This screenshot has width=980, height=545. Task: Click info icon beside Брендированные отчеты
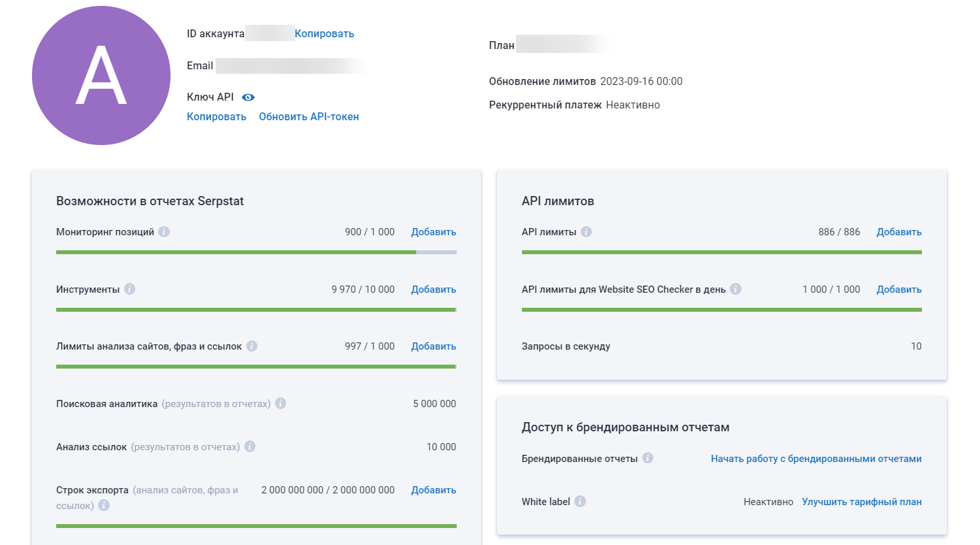(x=647, y=458)
